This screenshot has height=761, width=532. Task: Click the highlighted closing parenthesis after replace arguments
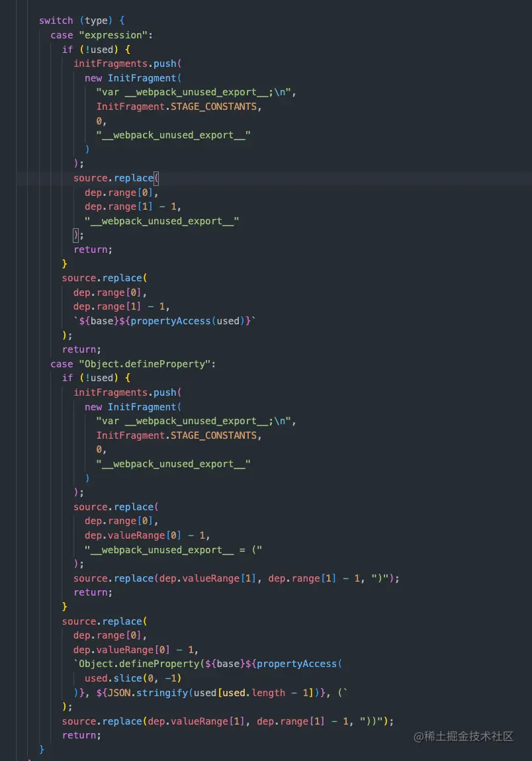[74, 235]
